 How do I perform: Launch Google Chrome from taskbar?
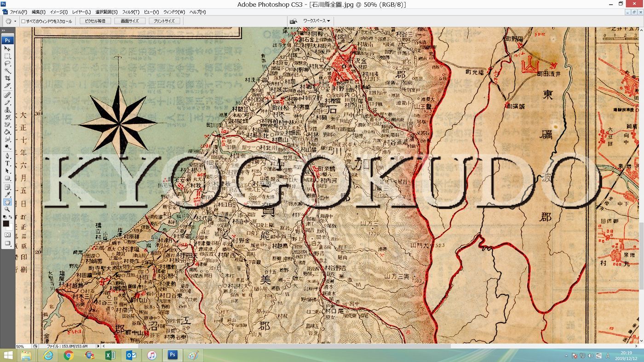(x=69, y=356)
